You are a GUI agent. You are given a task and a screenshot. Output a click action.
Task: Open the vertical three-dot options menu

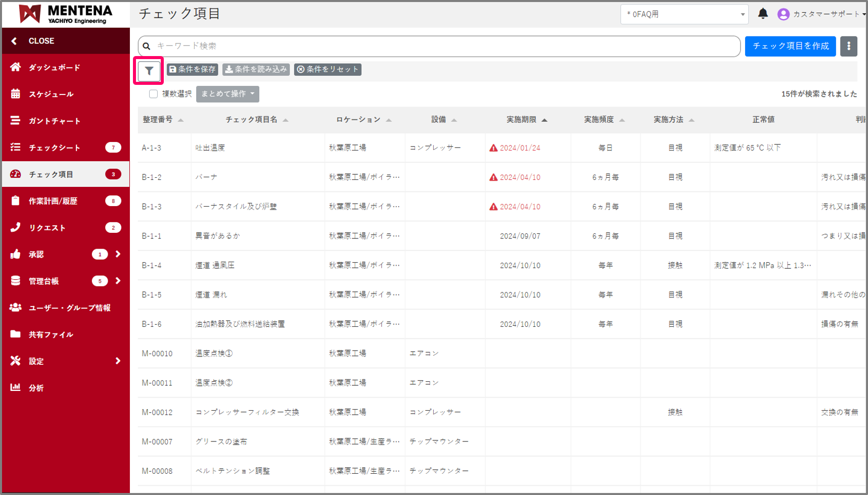[x=848, y=46]
